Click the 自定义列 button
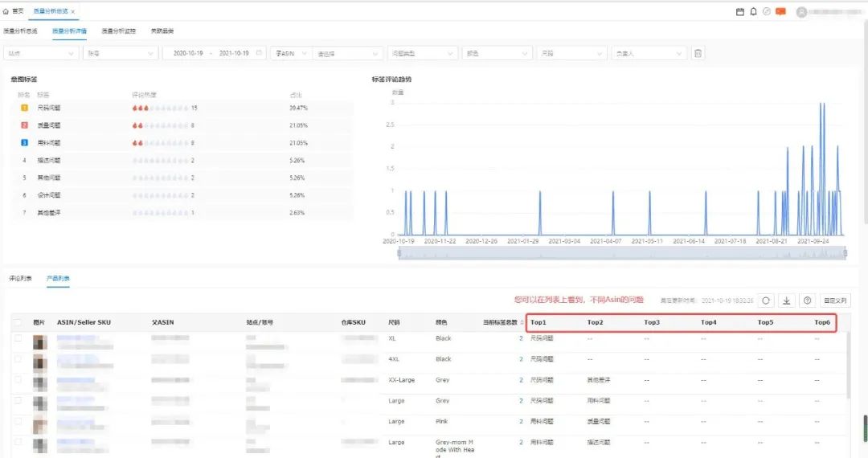Image resolution: width=868 pixels, height=458 pixels. pyautogui.click(x=835, y=301)
